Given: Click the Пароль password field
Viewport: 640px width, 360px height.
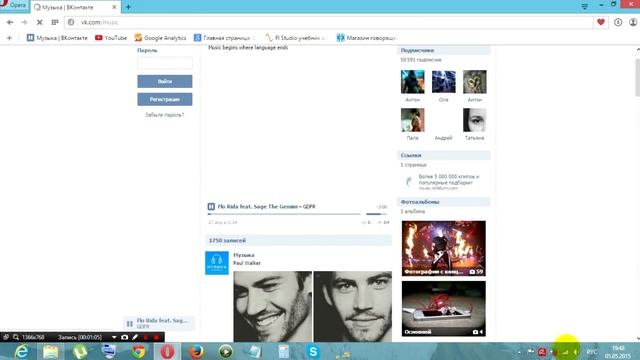Looking at the screenshot, I should (165, 63).
